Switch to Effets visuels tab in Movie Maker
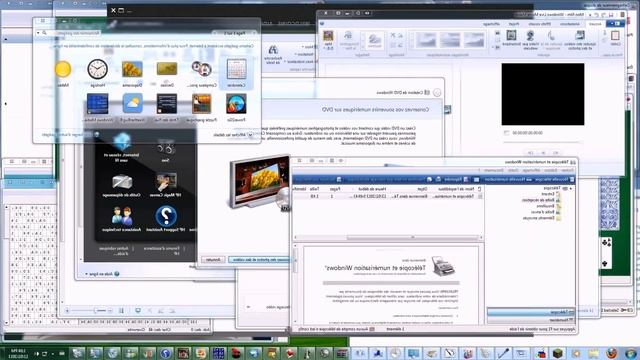The width and height of the screenshot is (640, 360). click(540, 24)
